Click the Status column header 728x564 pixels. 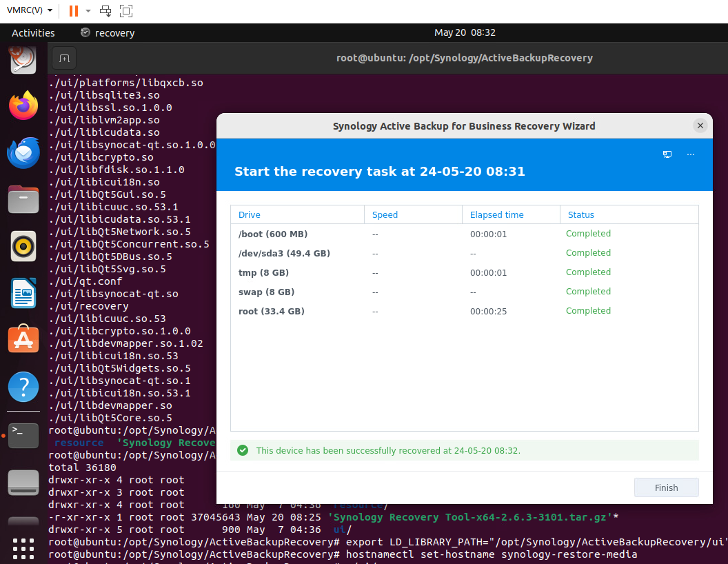tap(629, 215)
